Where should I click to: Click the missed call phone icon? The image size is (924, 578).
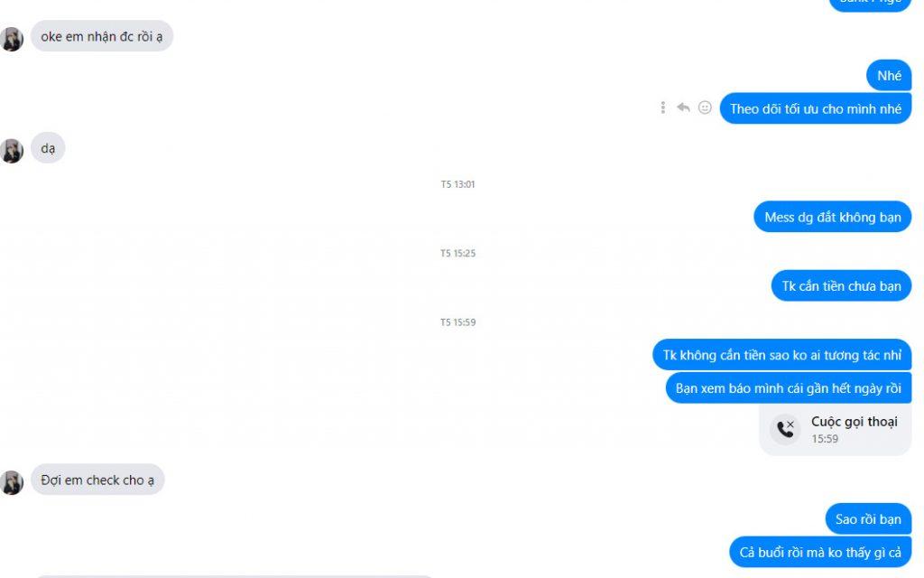coord(786,429)
